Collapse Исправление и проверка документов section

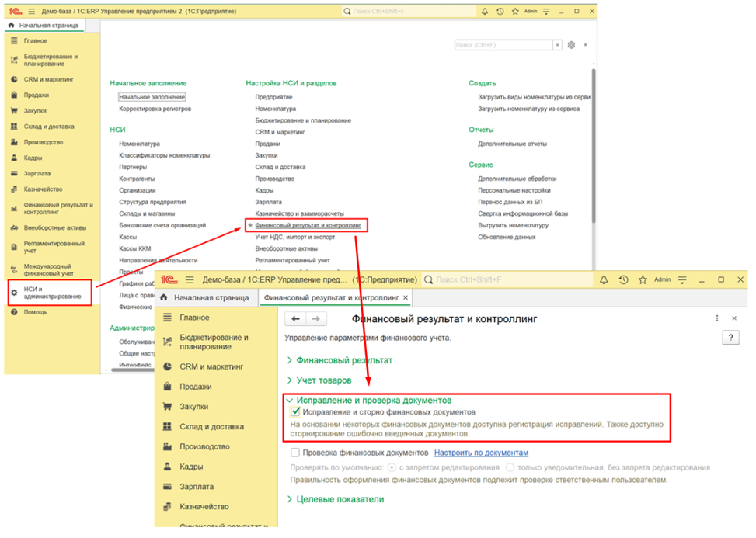[x=374, y=401]
